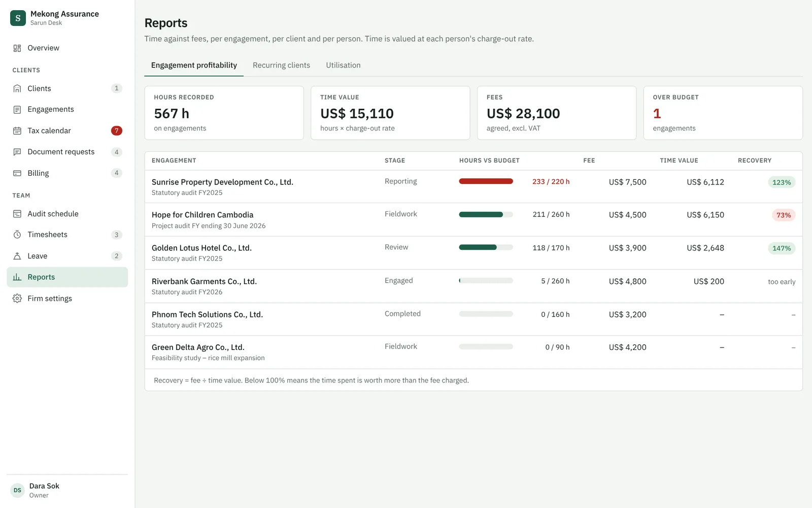Click the 123% recovery pill
Viewport: 812px width, 508px height.
(x=782, y=182)
